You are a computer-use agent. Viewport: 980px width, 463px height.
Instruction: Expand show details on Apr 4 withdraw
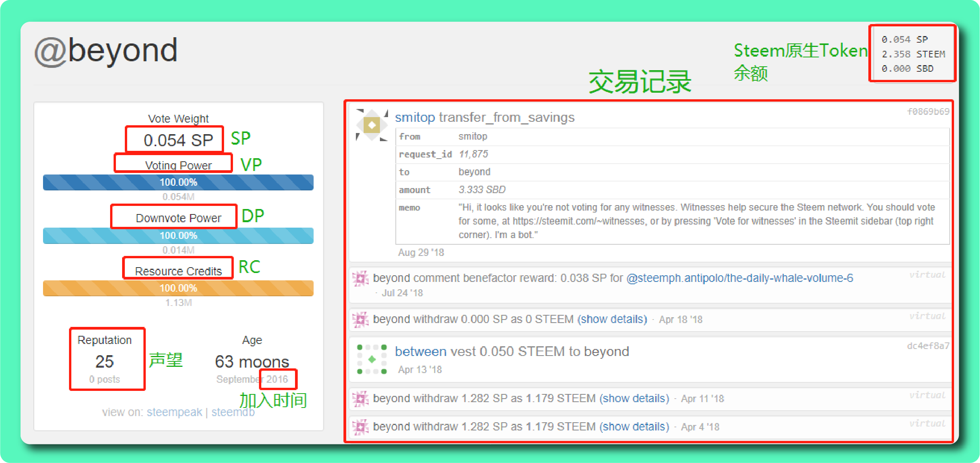point(634,427)
